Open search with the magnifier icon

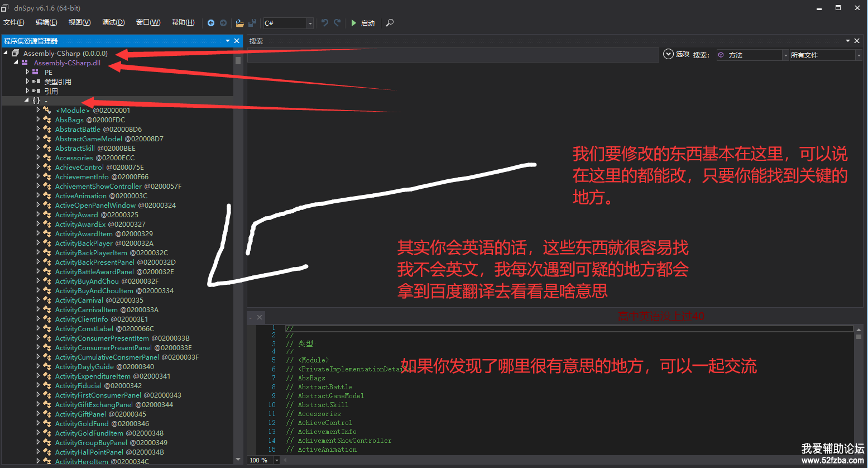tap(390, 23)
